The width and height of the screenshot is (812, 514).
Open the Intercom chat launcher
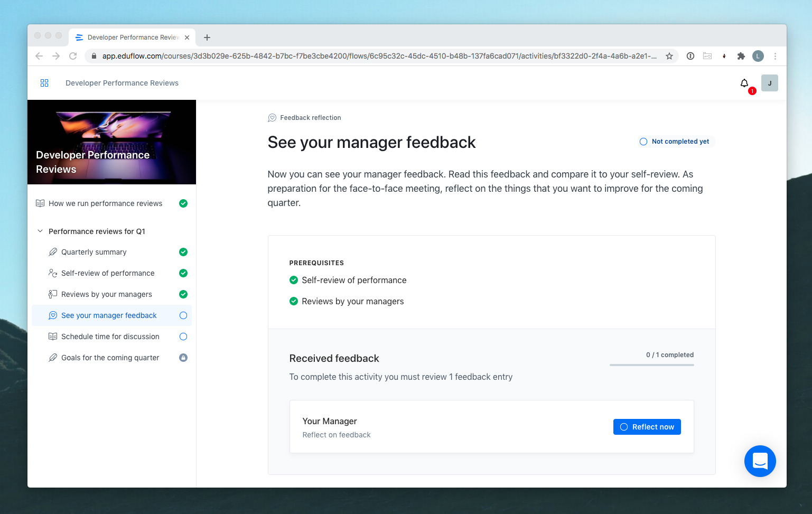coord(760,461)
